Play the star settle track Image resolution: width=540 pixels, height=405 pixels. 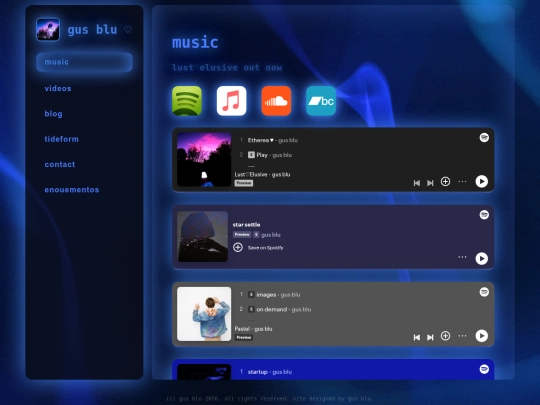[x=481, y=259]
